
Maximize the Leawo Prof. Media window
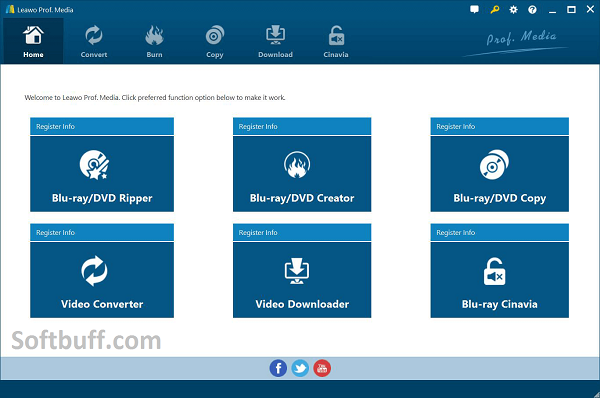pos(571,10)
